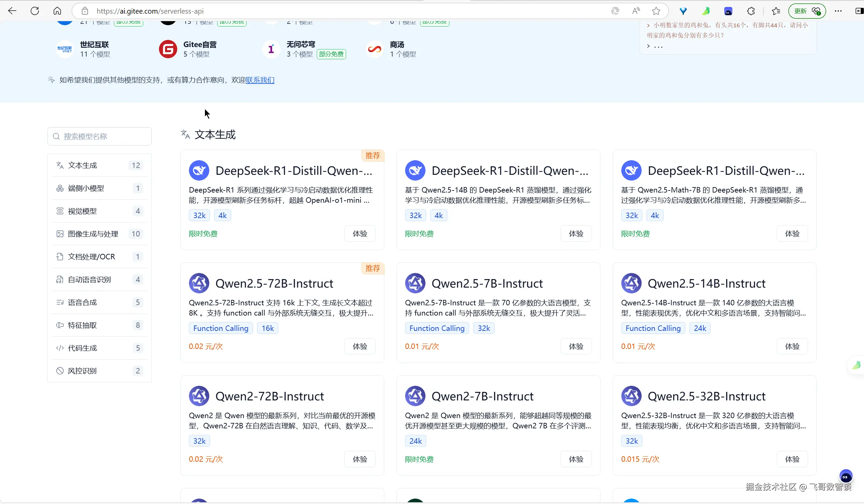
Task: Click the 商汤 provider logo
Action: (374, 49)
